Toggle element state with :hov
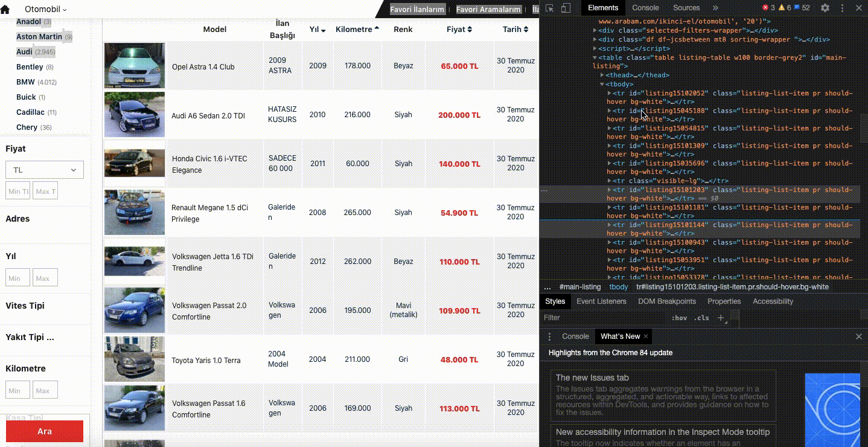868x447 pixels. [x=679, y=318]
